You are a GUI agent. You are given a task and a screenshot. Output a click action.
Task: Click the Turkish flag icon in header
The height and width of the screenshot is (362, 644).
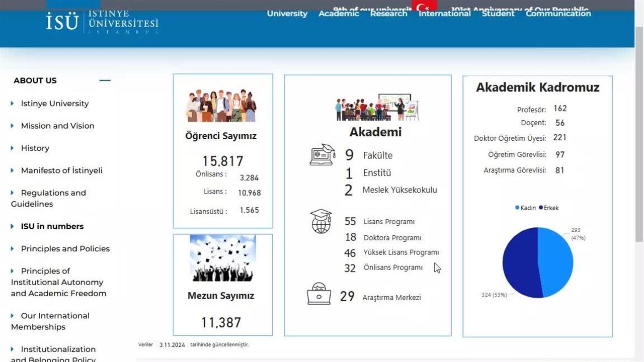point(424,7)
